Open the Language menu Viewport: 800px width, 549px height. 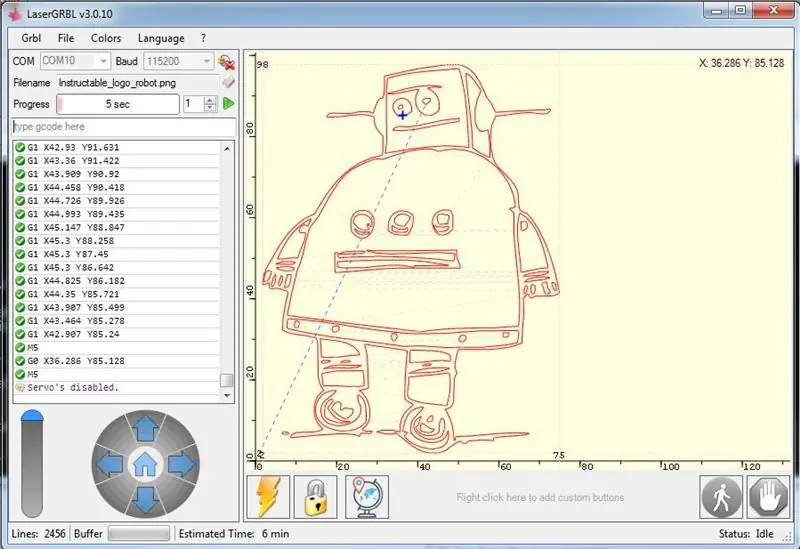[x=161, y=38]
